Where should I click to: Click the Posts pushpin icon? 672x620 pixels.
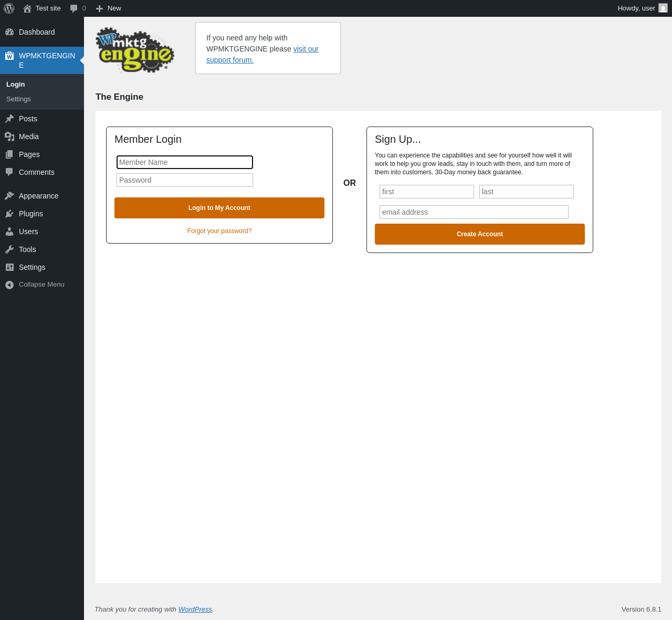tap(9, 119)
